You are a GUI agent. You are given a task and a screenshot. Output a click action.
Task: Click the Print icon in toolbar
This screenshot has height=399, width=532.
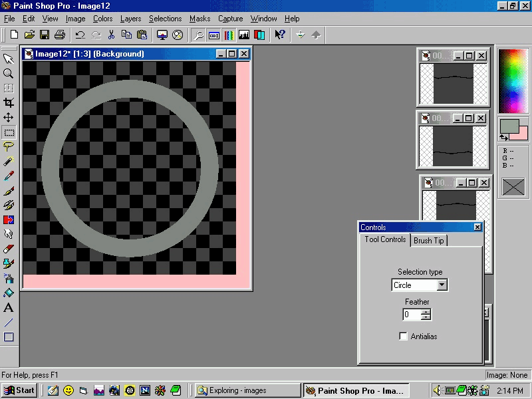click(x=60, y=35)
